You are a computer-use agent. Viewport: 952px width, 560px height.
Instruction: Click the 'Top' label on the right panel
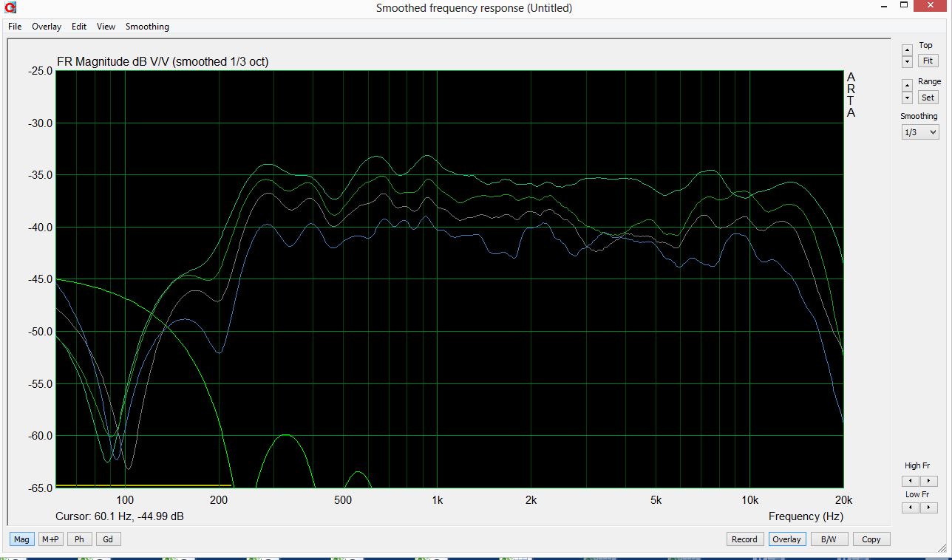tap(925, 45)
